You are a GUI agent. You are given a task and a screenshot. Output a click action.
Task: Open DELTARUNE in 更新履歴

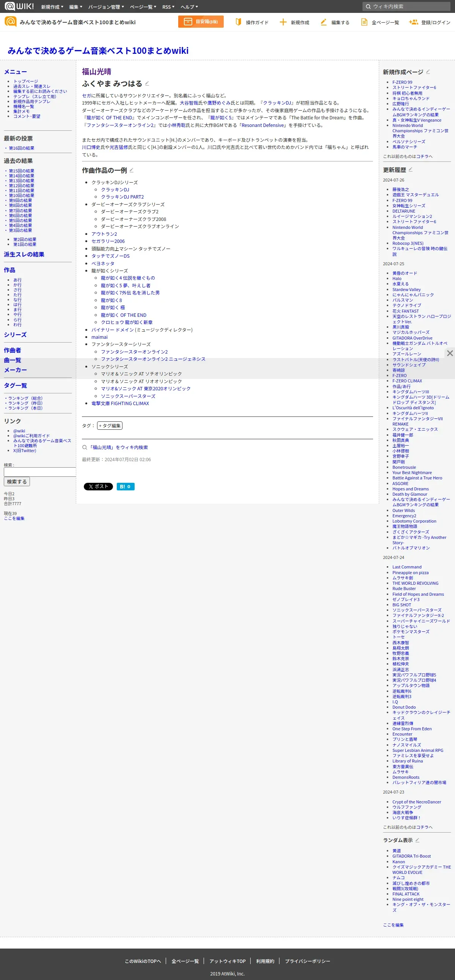403,211
